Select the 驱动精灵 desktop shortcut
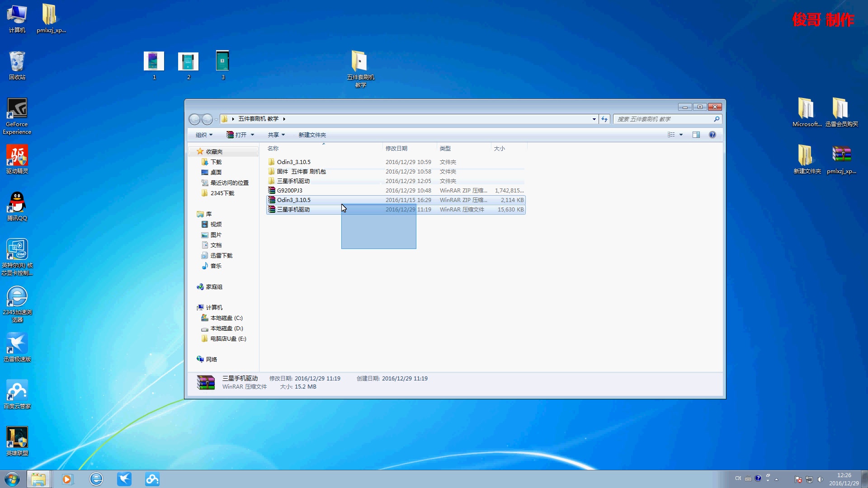 point(17,159)
